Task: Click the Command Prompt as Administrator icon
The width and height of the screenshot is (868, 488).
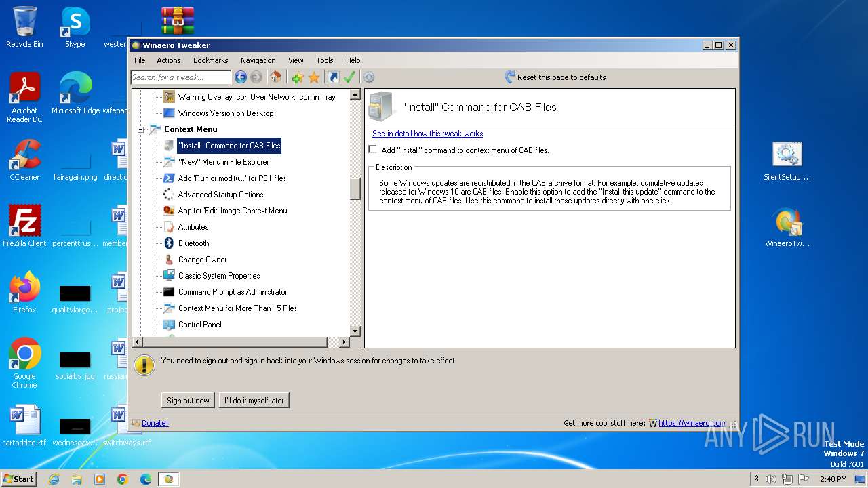Action: (x=169, y=292)
